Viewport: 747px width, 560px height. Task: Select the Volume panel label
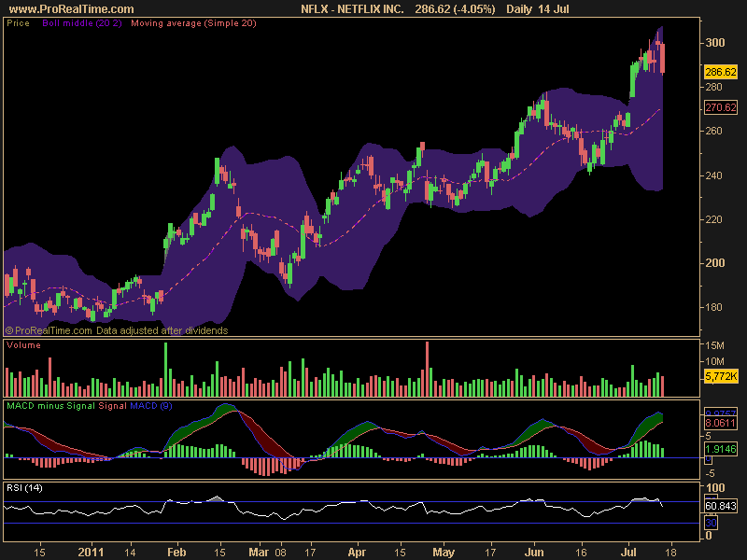tap(23, 344)
